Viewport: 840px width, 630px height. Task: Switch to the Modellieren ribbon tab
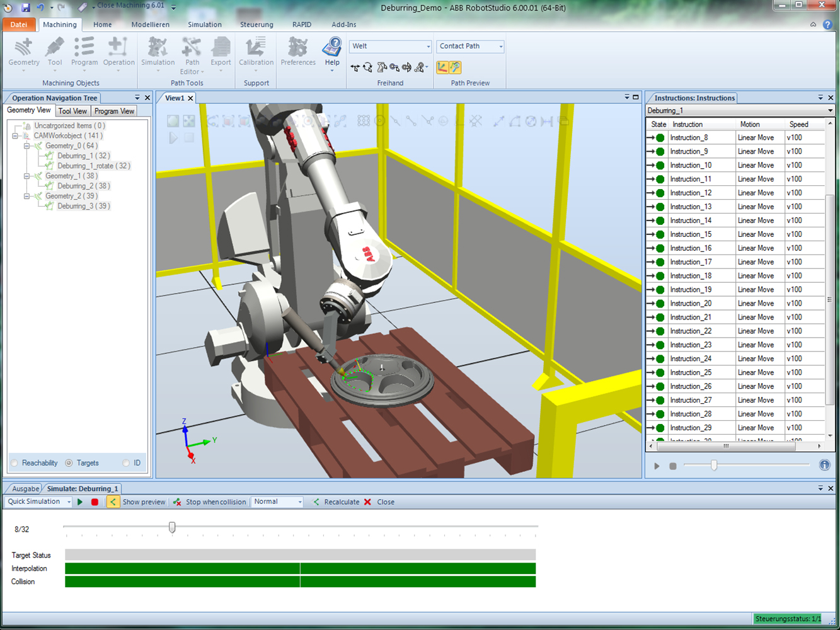tap(151, 25)
